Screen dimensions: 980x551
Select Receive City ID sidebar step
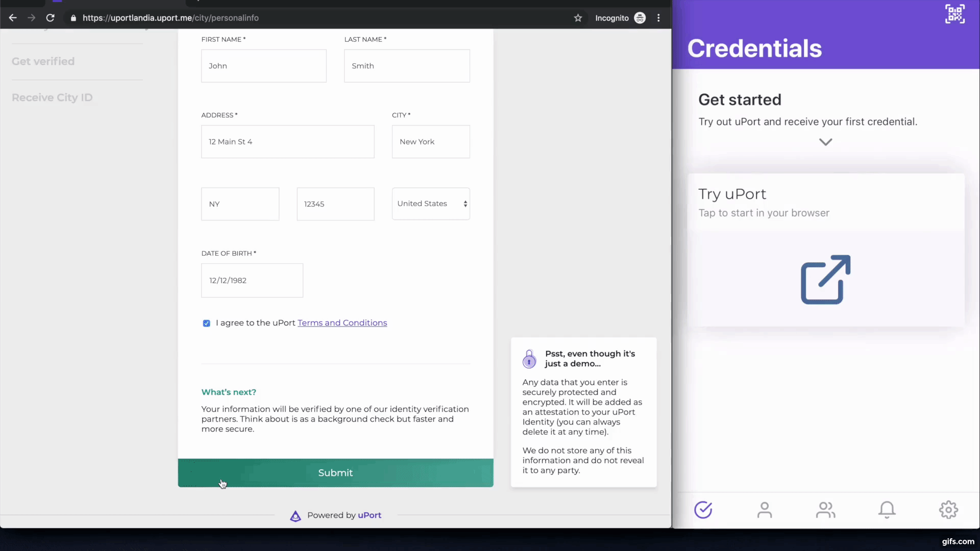(52, 97)
